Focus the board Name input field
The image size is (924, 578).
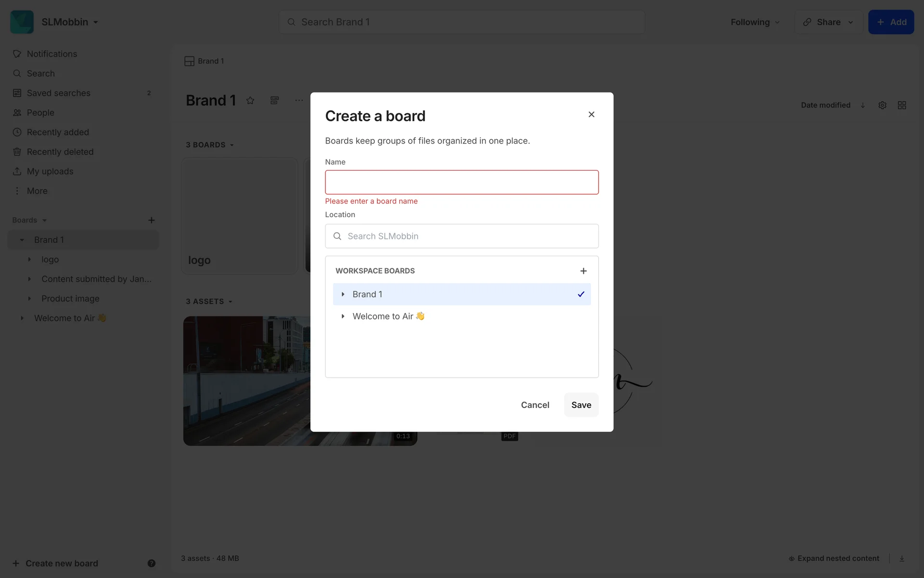461,182
